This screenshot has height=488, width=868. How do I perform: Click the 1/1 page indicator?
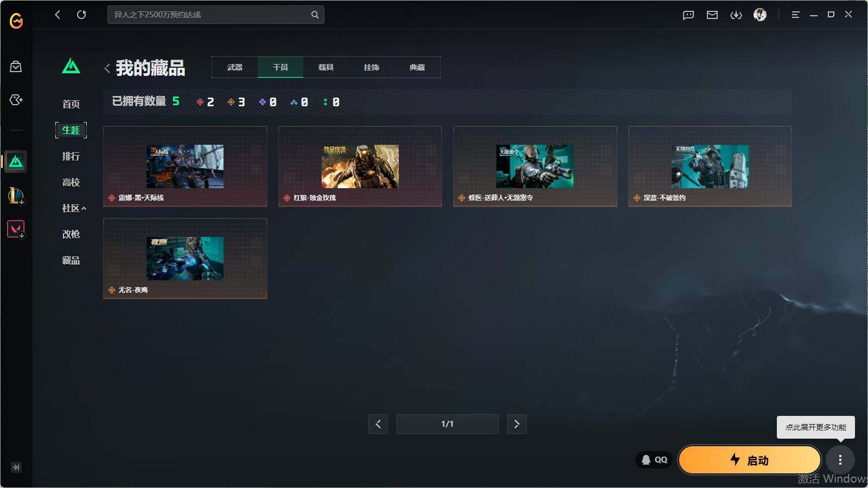[x=448, y=424]
